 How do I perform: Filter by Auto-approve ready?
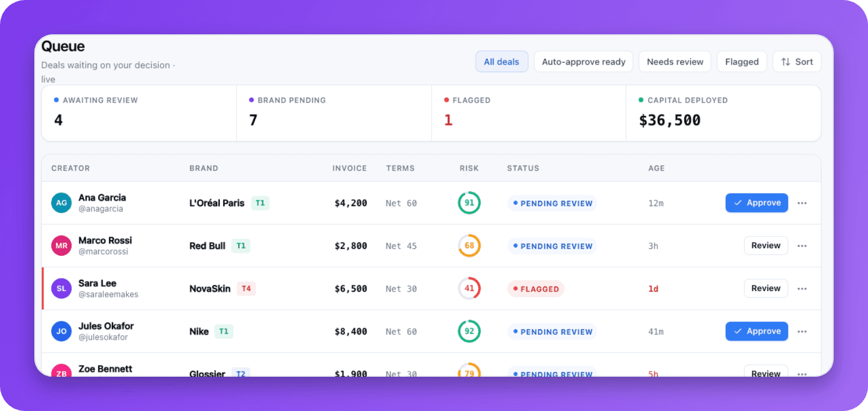[584, 62]
